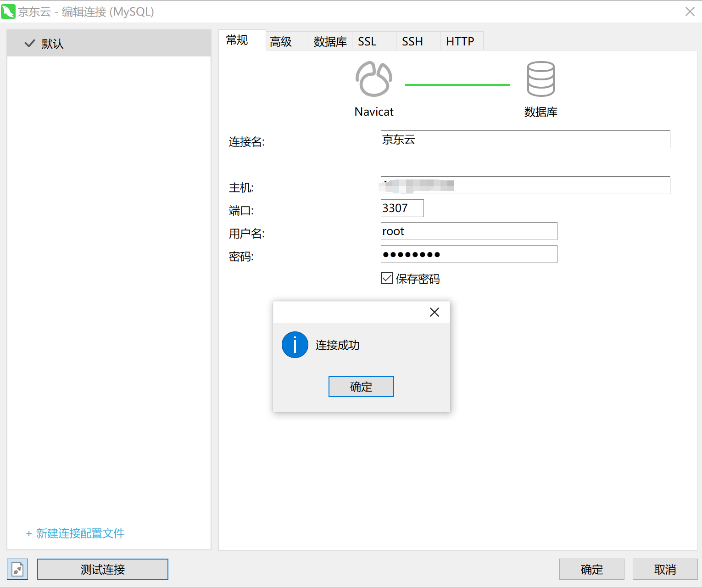Close the edit connection window

(690, 12)
